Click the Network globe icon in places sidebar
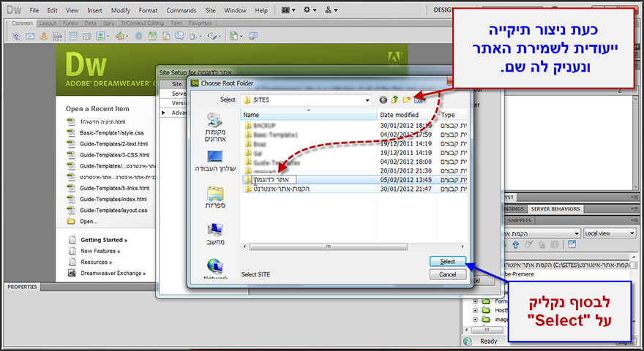The image size is (644, 351). point(215,267)
